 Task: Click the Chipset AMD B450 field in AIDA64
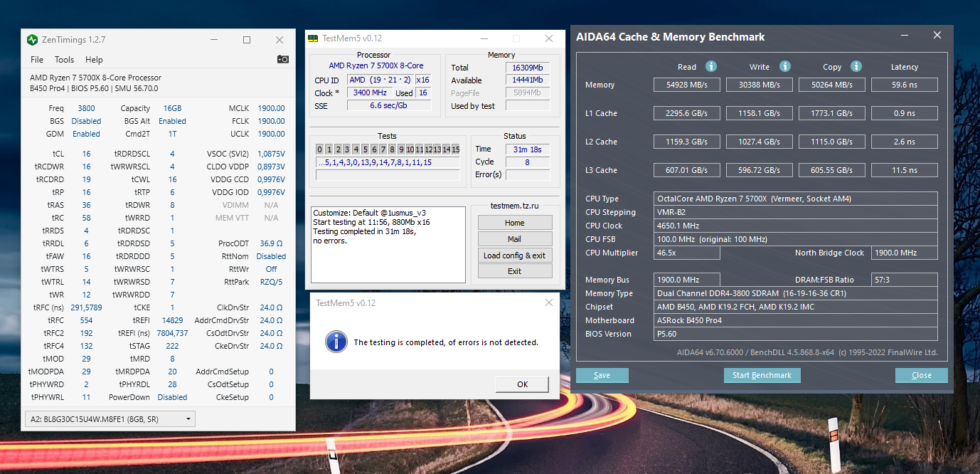[795, 307]
